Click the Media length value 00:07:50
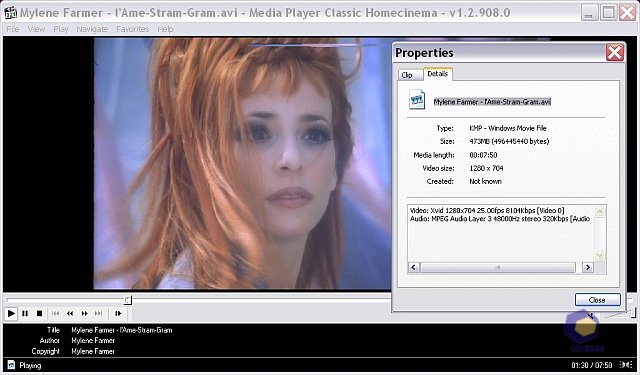 click(x=483, y=155)
